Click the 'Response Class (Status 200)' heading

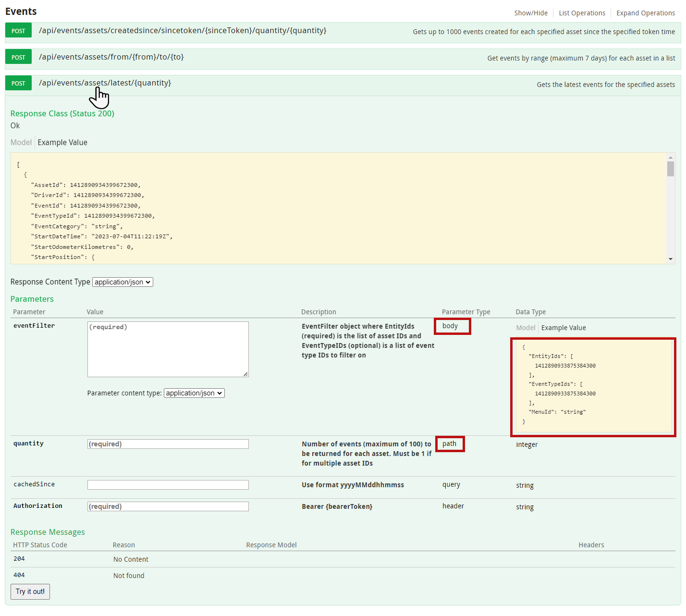62,113
